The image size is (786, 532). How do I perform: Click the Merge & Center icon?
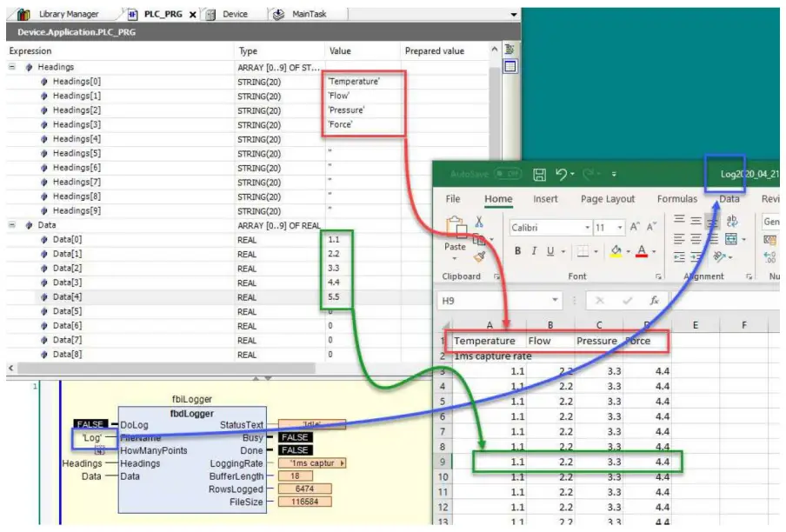coord(731,239)
